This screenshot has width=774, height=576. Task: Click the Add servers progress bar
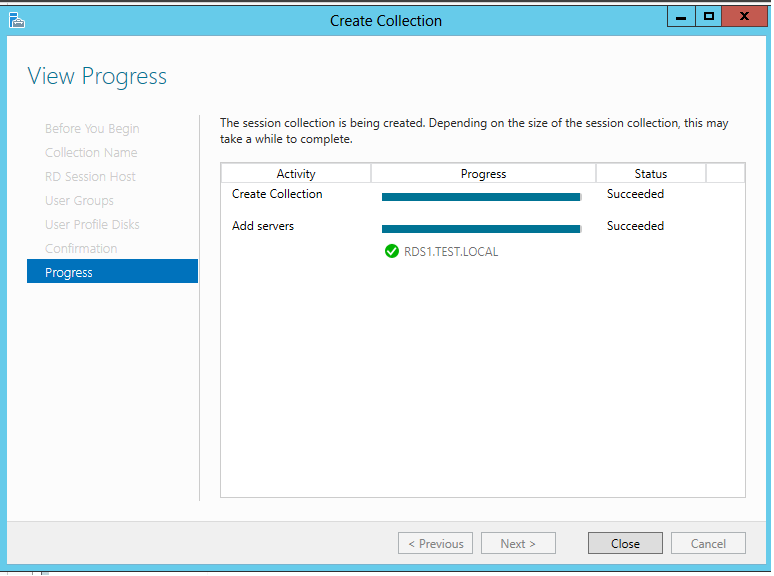point(481,229)
